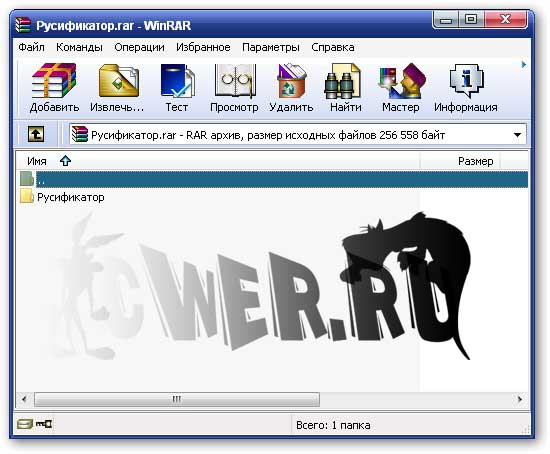This screenshot has height=454, width=550.
Task: Open the Команды menu
Action: pyautogui.click(x=79, y=47)
